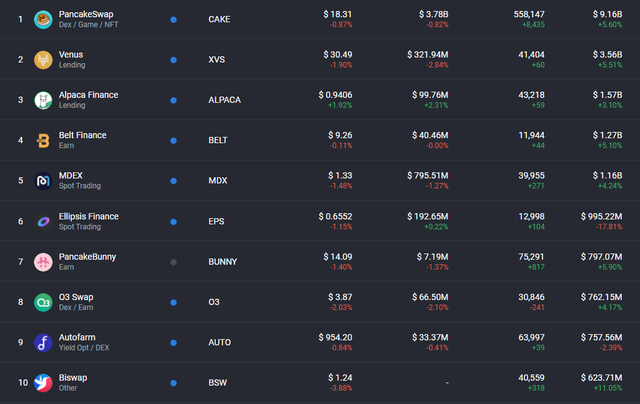
Task: Open the Alpaca Finance project link
Action: click(x=88, y=95)
